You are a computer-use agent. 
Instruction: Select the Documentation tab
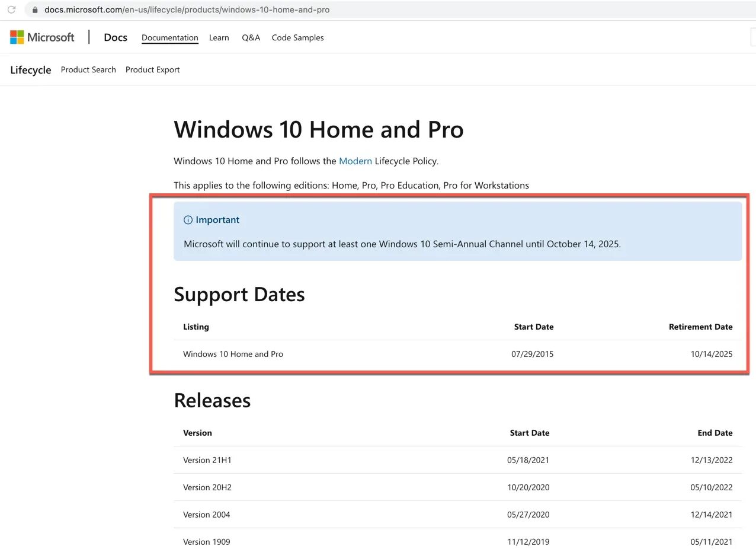pyautogui.click(x=170, y=37)
